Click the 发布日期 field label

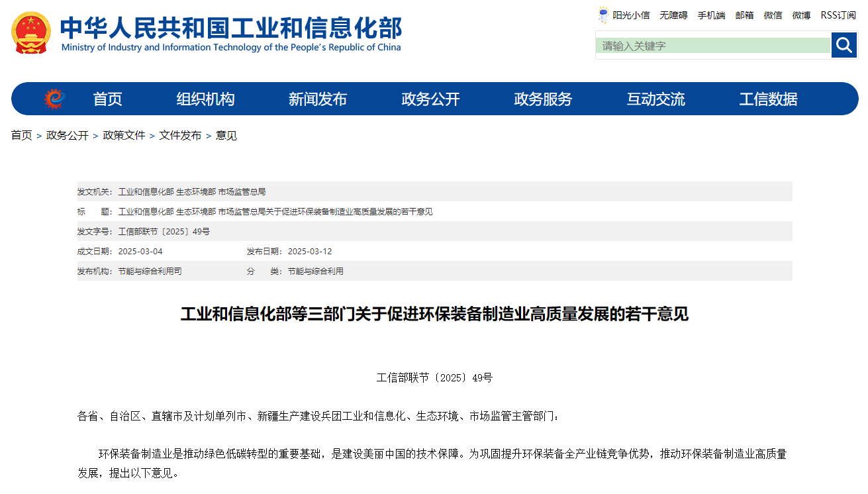(x=264, y=252)
